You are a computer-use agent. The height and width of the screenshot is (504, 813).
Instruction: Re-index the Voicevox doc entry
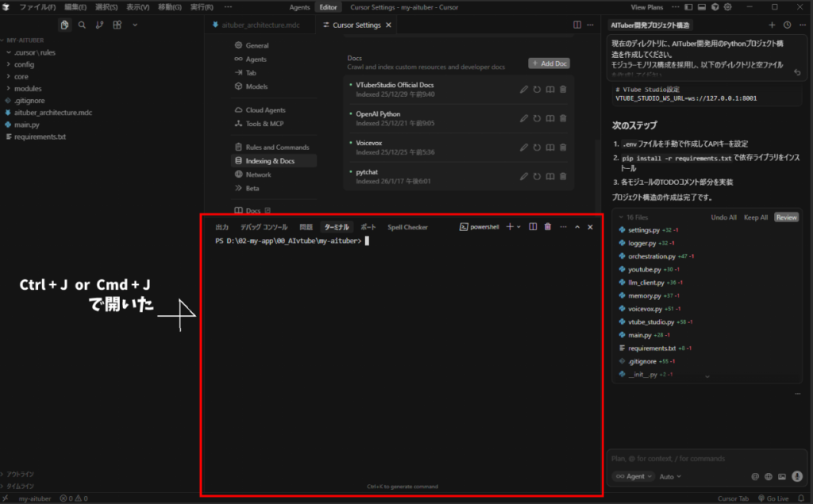click(537, 148)
